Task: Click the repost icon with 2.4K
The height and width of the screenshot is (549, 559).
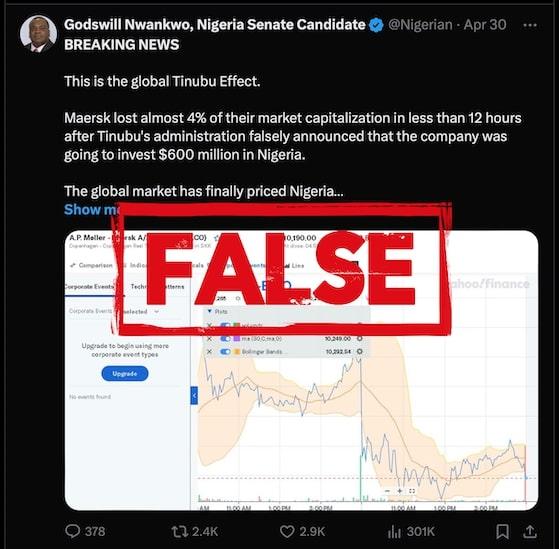Action: click(x=177, y=532)
